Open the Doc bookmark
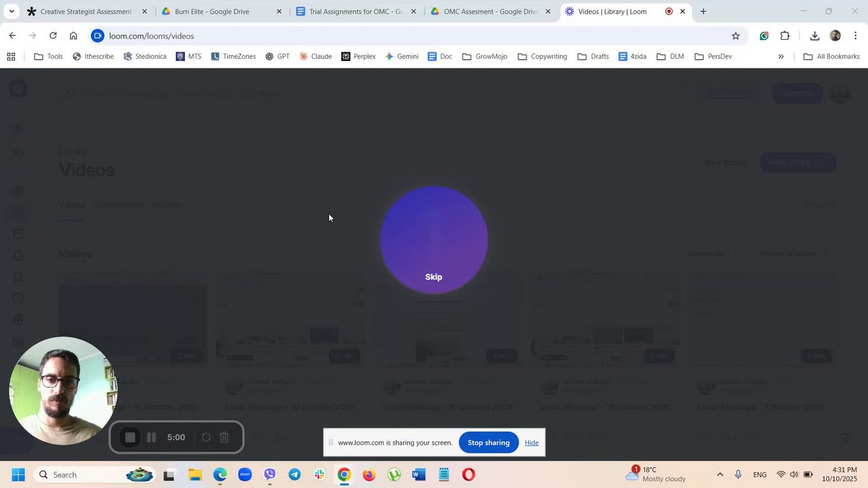 440,56
